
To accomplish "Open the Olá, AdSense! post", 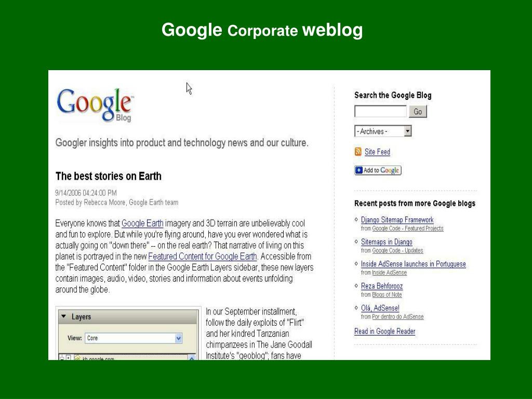I will (380, 308).
